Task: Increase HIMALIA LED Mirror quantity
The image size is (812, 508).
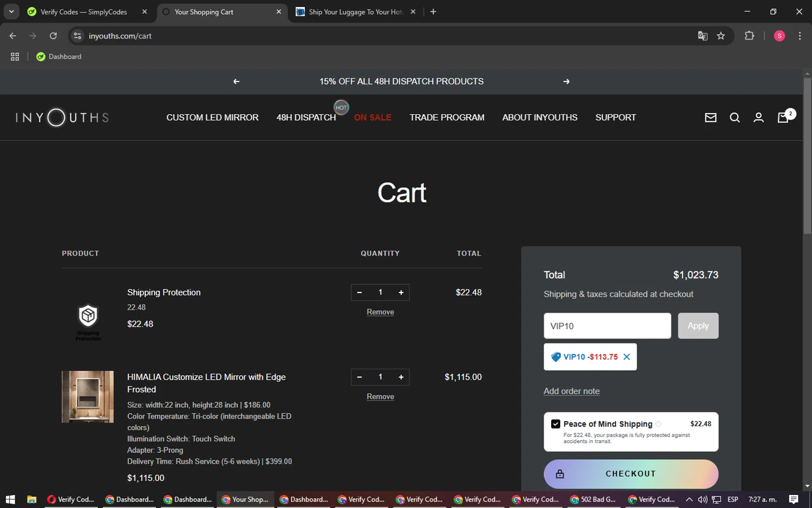Action: pyautogui.click(x=401, y=377)
